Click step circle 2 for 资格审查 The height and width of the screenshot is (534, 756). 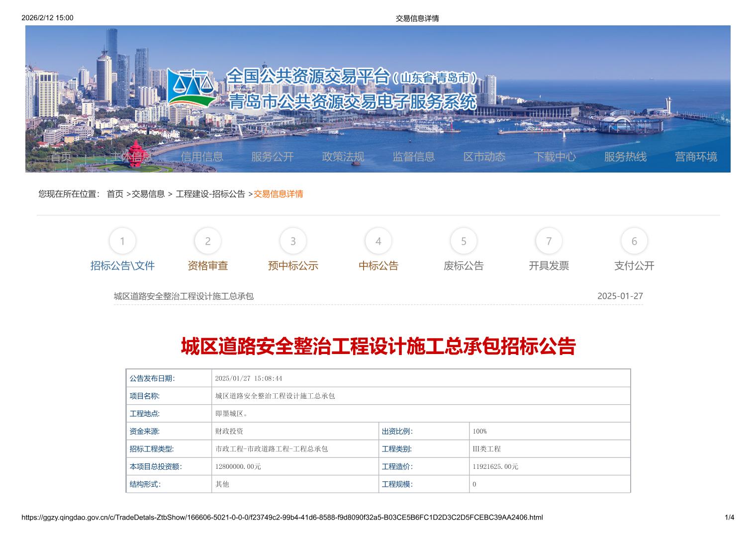pyautogui.click(x=208, y=241)
